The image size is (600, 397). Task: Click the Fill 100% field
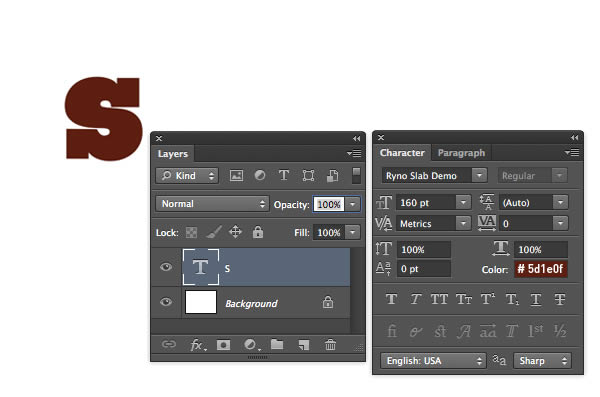point(329,232)
